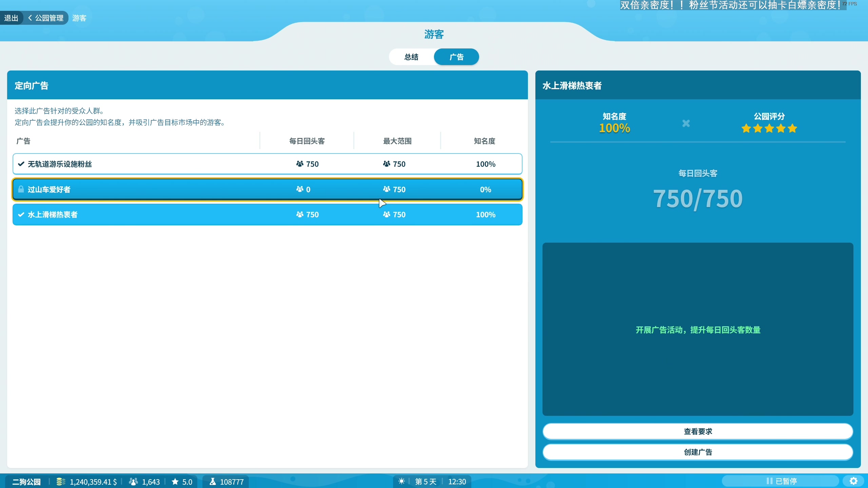Viewport: 868px width, 488px height.
Task: Click the 每日回头客 column header
Action: click(x=307, y=141)
